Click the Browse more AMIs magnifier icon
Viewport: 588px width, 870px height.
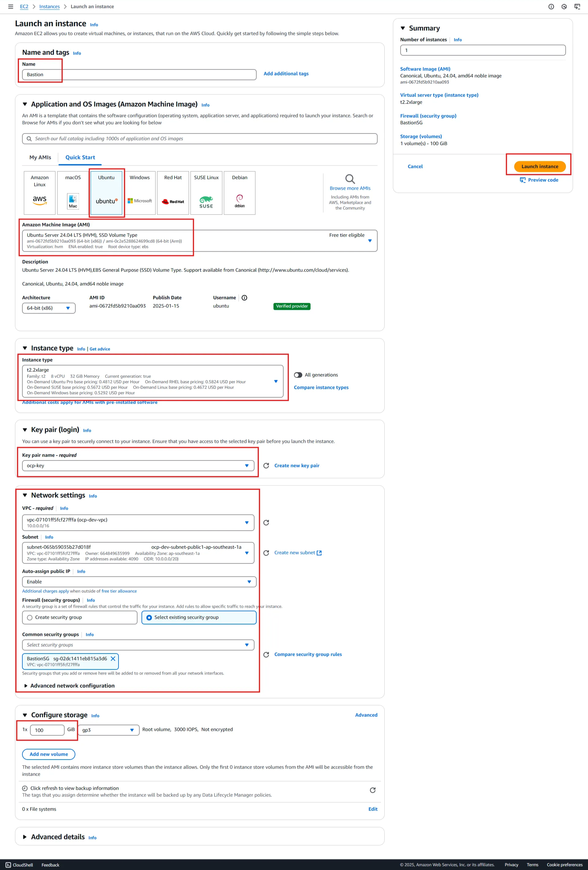(350, 179)
